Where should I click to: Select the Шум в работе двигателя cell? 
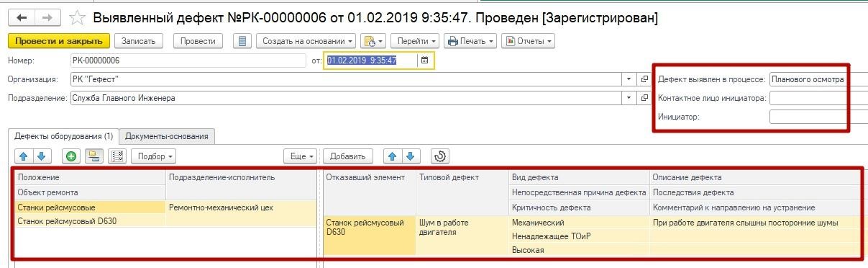(462, 236)
